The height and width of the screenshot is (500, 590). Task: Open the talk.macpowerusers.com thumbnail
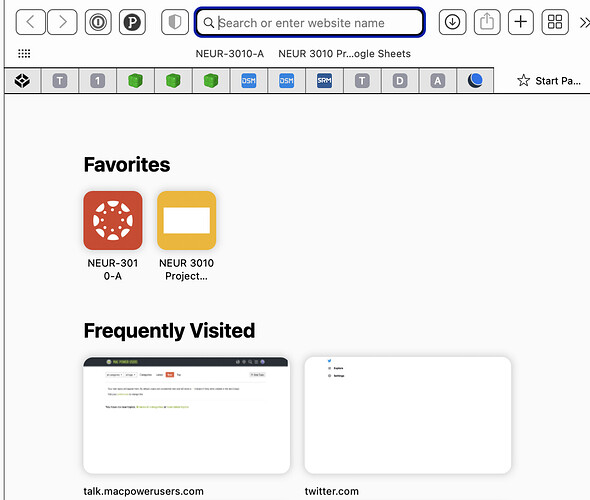pos(186,415)
